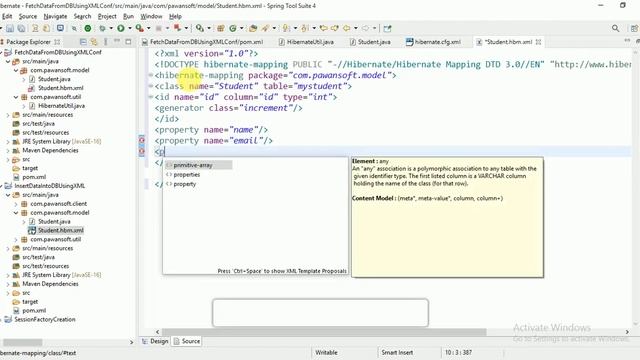This screenshot has width=640, height=360.
Task: Open the Window menu
Action: (x=151, y=16)
